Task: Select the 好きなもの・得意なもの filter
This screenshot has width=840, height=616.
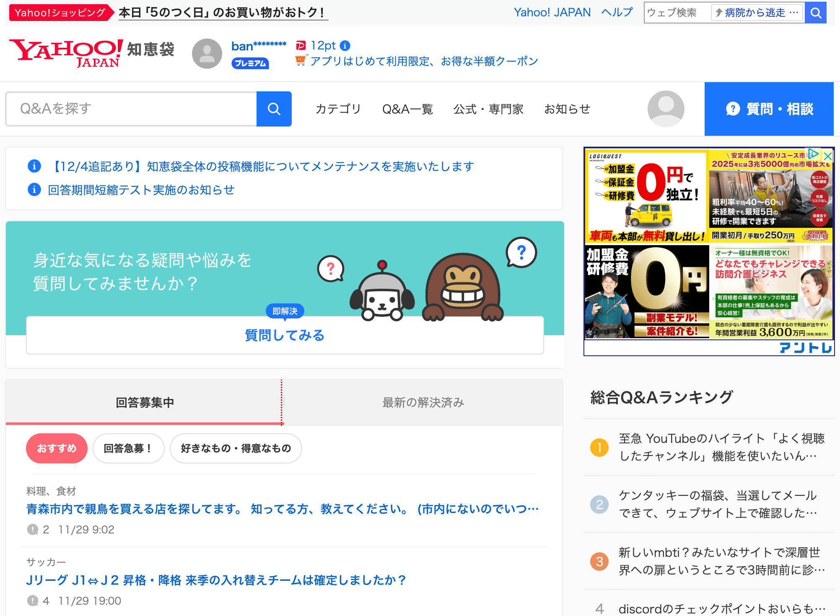Action: click(x=236, y=448)
